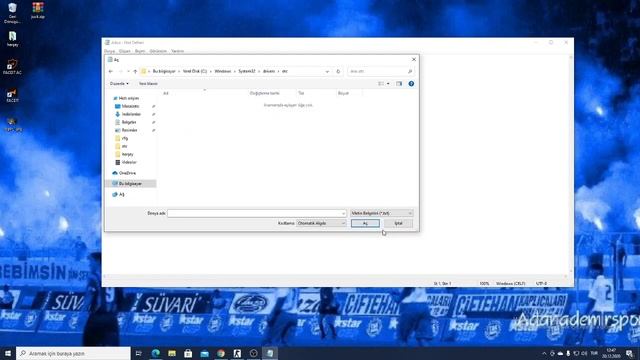Expand the Dosya adı field dropdown arrow

[x=343, y=213]
